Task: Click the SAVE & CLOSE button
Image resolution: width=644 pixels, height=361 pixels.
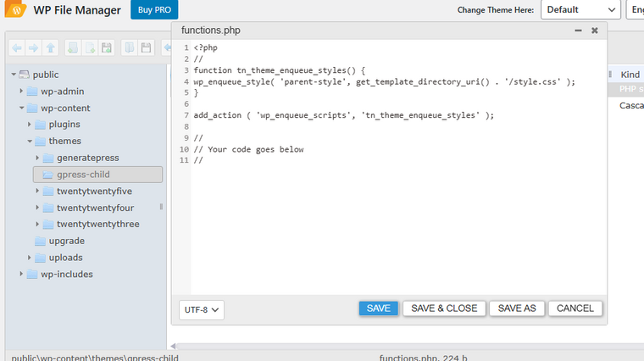Action: click(x=444, y=308)
